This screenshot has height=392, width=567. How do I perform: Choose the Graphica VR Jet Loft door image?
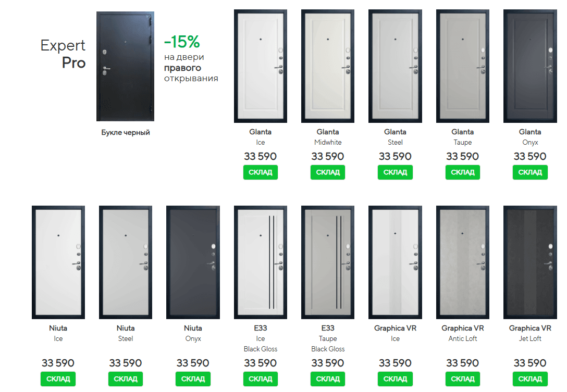click(530, 262)
